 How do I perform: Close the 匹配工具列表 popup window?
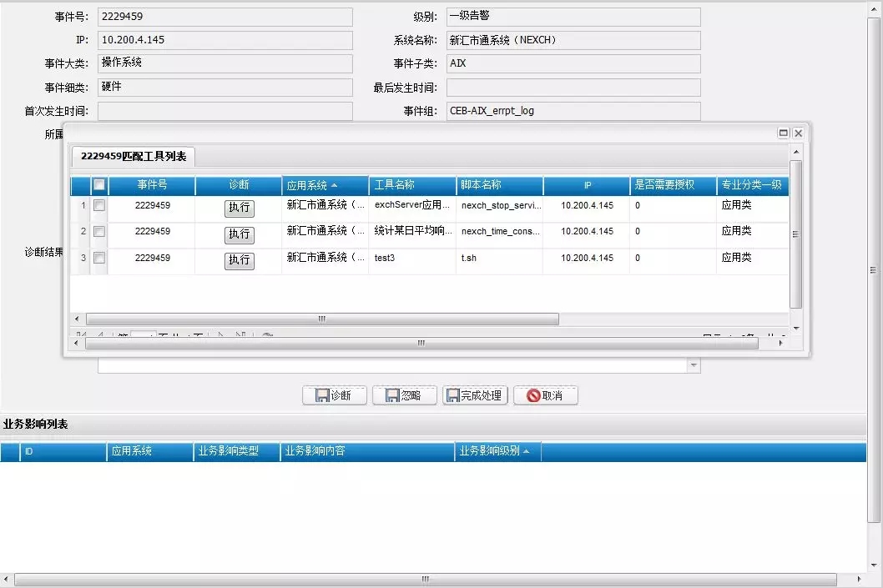click(x=798, y=133)
